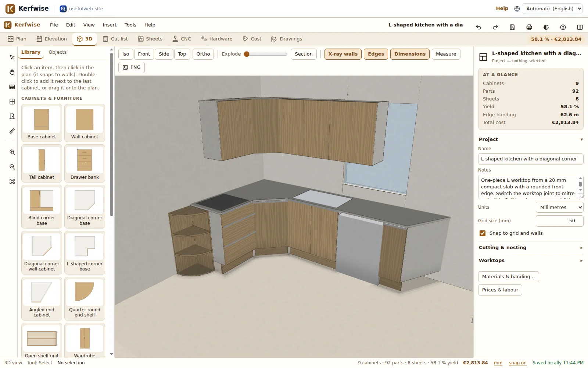Select the pointer tool in left toolbar
Image resolution: width=588 pixels, height=368 pixels.
(x=12, y=57)
